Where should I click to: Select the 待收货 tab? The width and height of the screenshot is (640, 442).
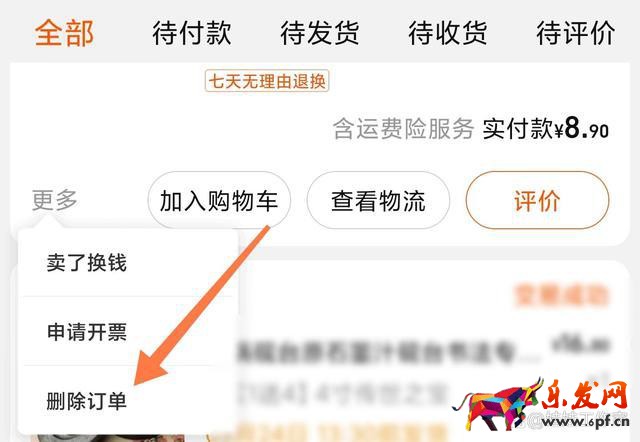448,33
